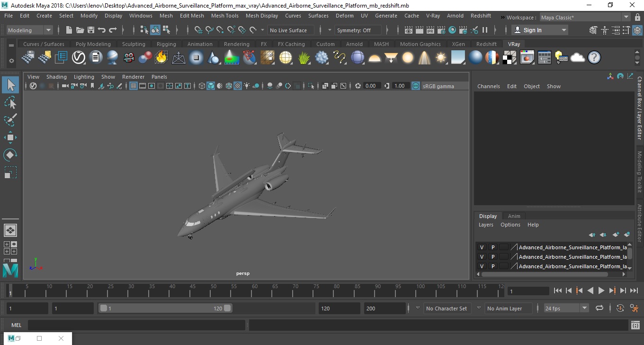Toggle loop playback button

coord(599,308)
